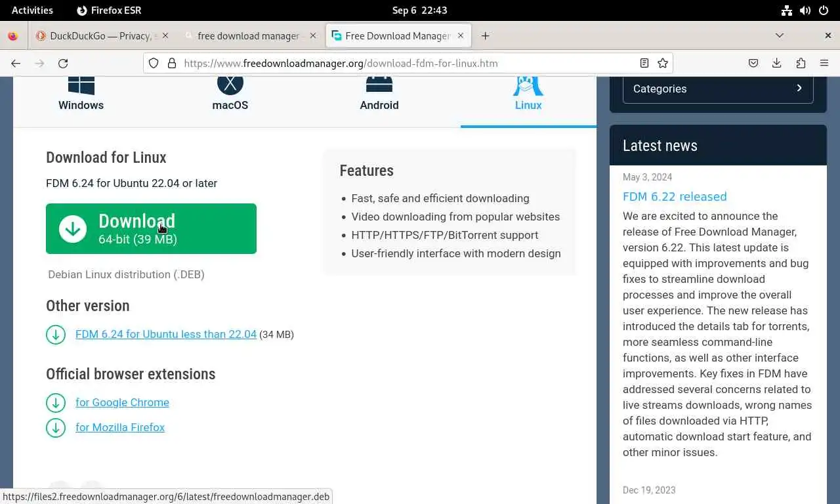Image resolution: width=840 pixels, height=504 pixels.
Task: Open the Firefox ESR app menu in top bar
Action: pos(109,10)
